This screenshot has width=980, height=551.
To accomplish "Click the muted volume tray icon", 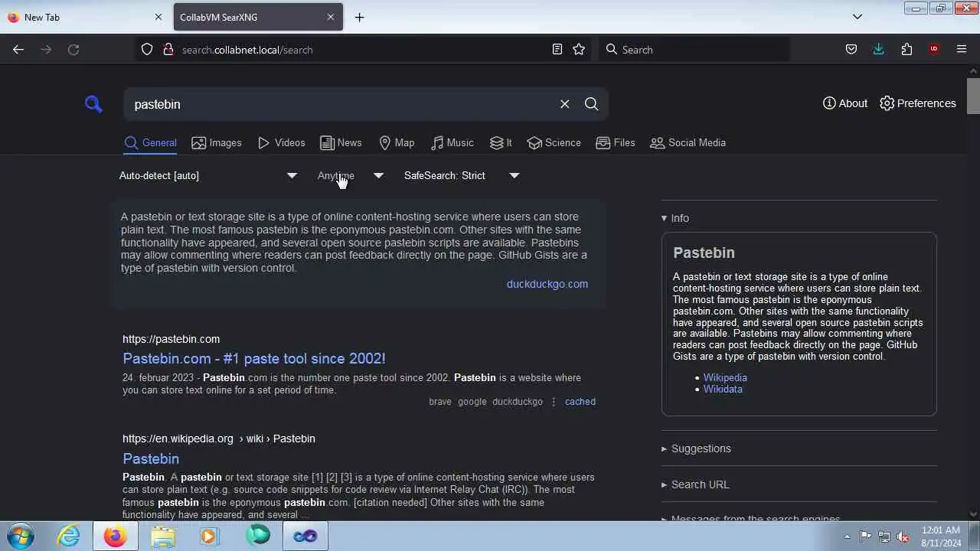I will click(x=903, y=536).
